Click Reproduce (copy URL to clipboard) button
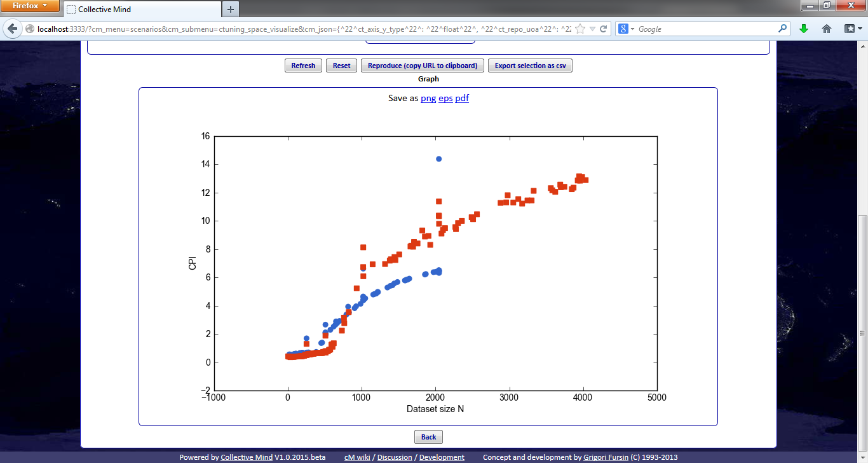The width and height of the screenshot is (868, 463). pyautogui.click(x=423, y=66)
